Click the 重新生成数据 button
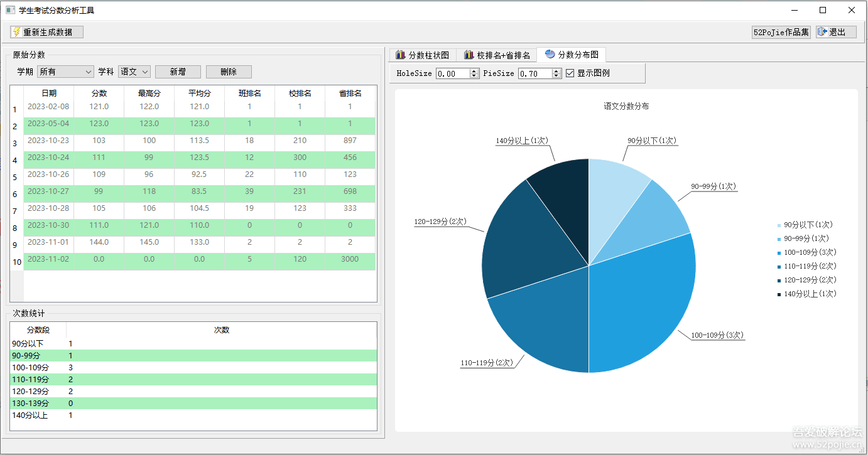The image size is (868, 455). click(46, 32)
